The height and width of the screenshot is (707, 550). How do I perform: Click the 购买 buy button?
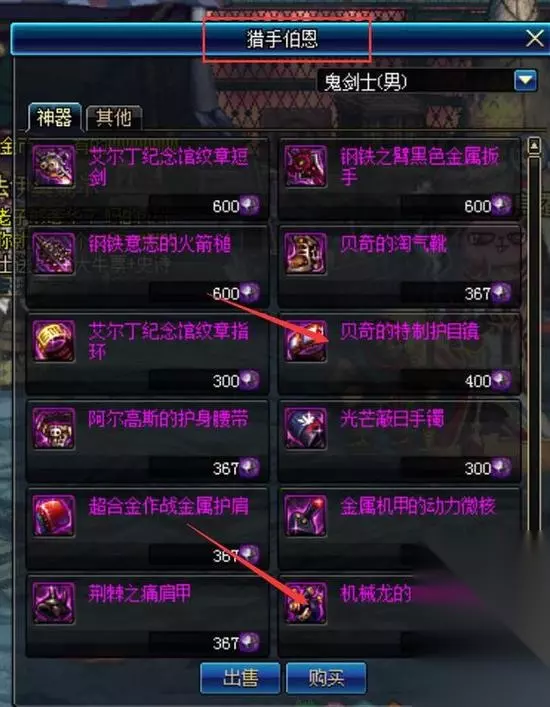click(326, 678)
